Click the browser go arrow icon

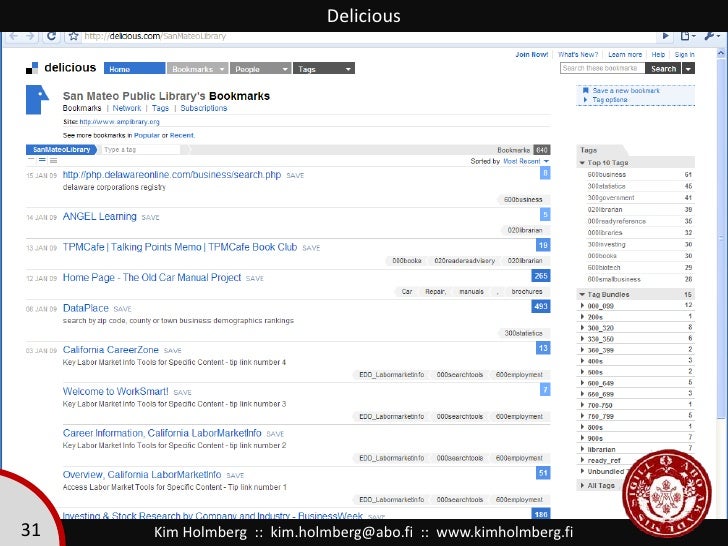[665, 36]
